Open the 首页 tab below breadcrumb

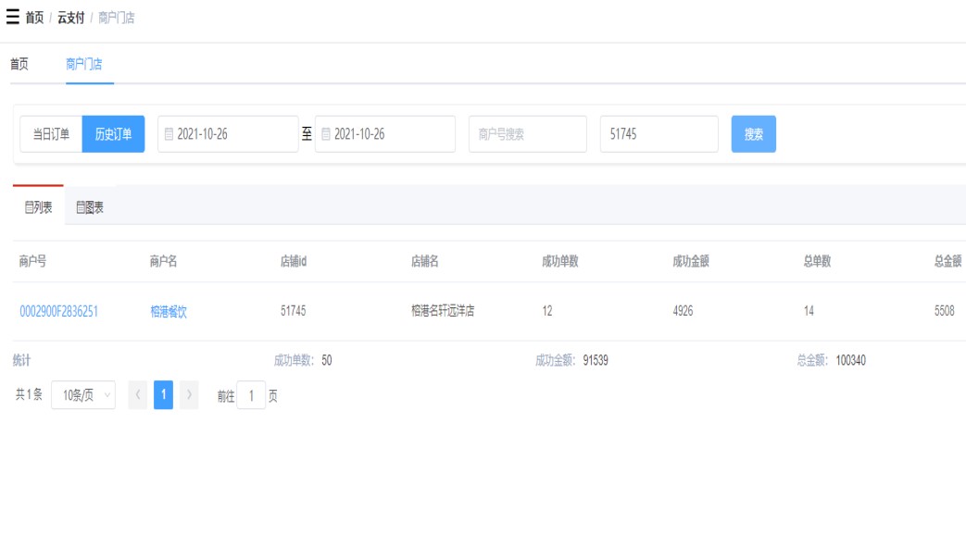tap(19, 64)
